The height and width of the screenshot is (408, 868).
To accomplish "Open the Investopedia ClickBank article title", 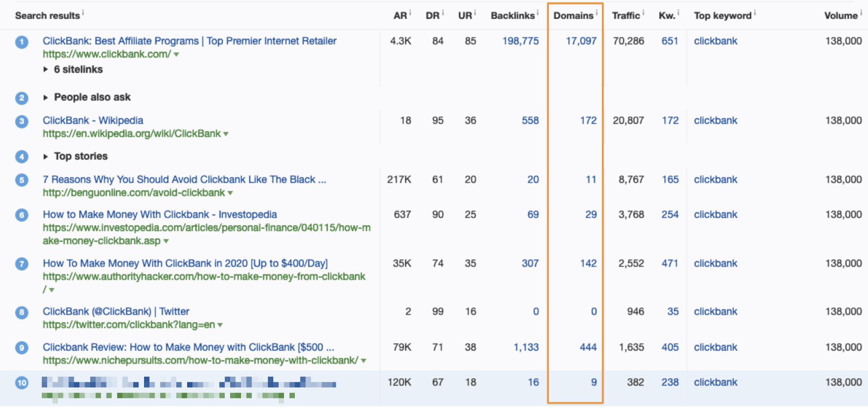I will [x=159, y=215].
